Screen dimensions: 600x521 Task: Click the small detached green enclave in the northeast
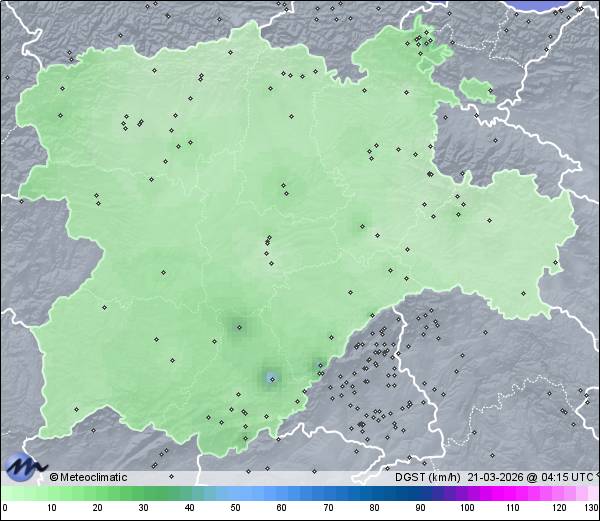pos(477,91)
